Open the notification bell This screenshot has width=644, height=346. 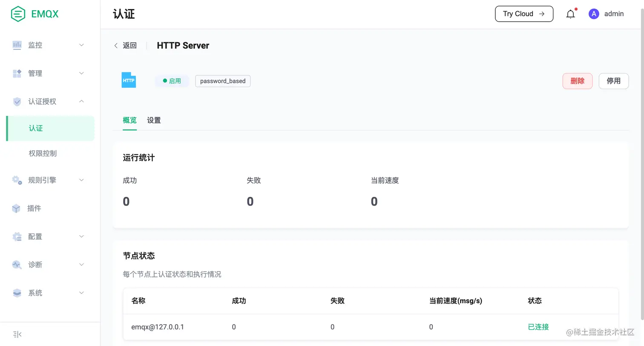click(x=570, y=14)
